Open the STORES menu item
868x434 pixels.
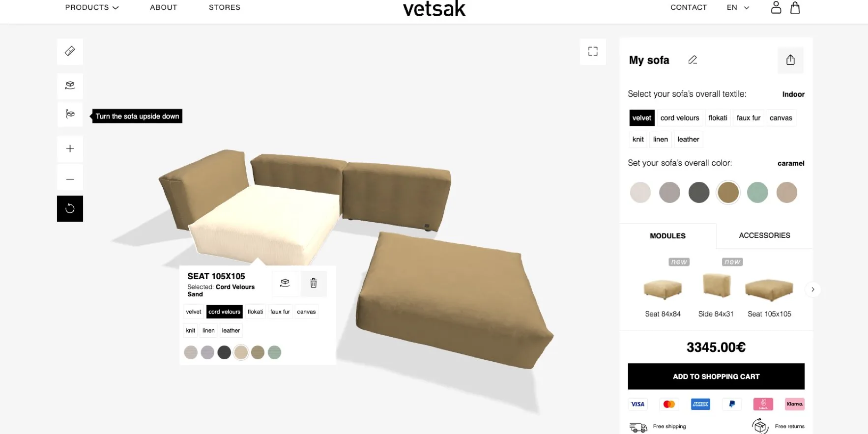click(x=225, y=7)
